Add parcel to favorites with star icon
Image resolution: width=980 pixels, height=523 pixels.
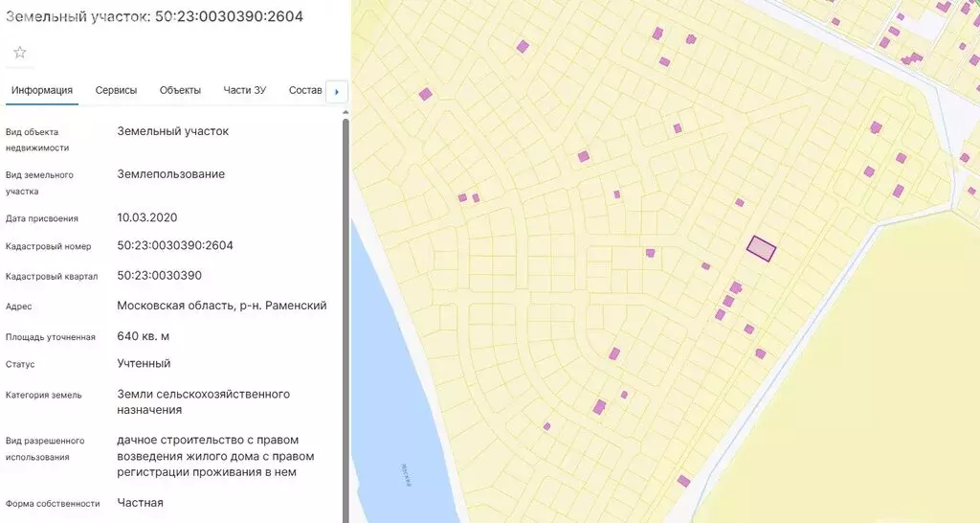(x=20, y=53)
